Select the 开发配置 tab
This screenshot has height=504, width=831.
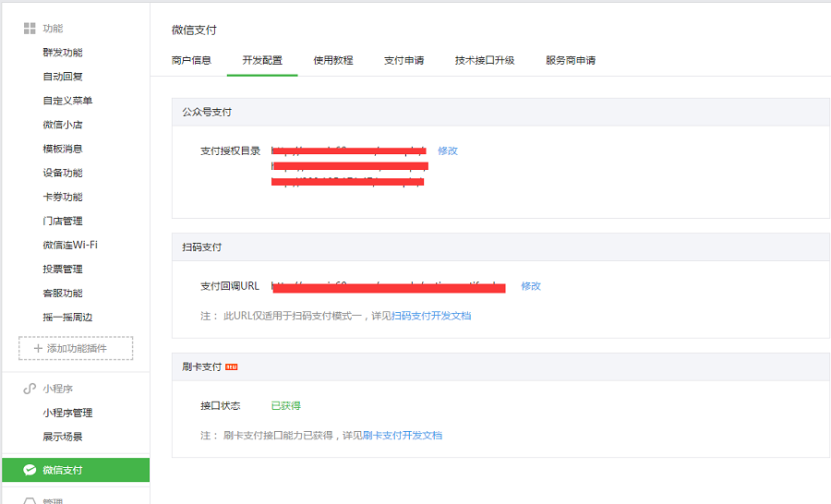(x=262, y=60)
